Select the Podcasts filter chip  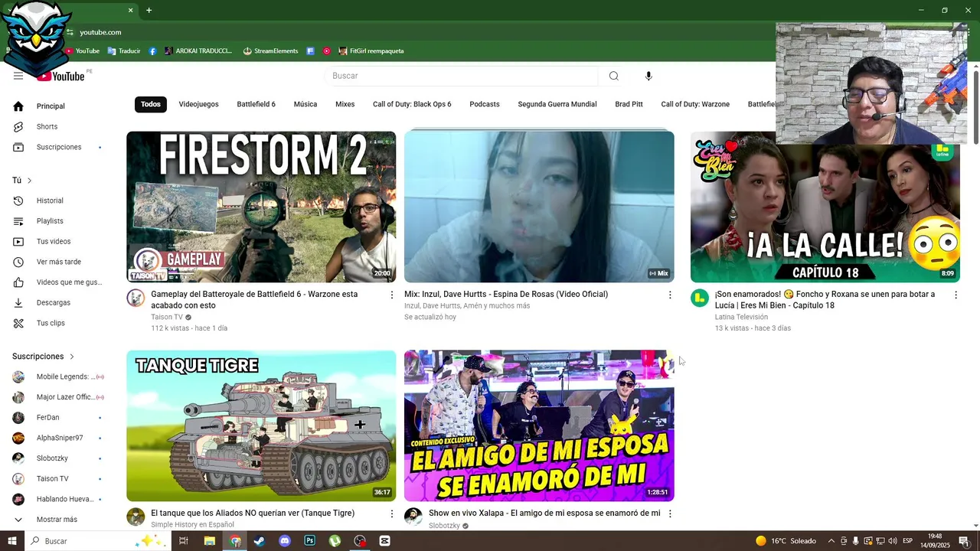[x=485, y=104]
